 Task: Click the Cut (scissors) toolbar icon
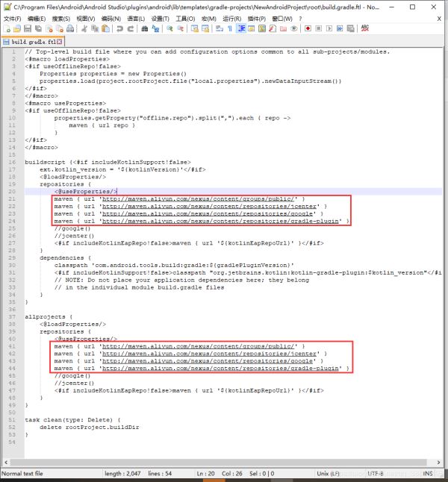click(85, 28)
